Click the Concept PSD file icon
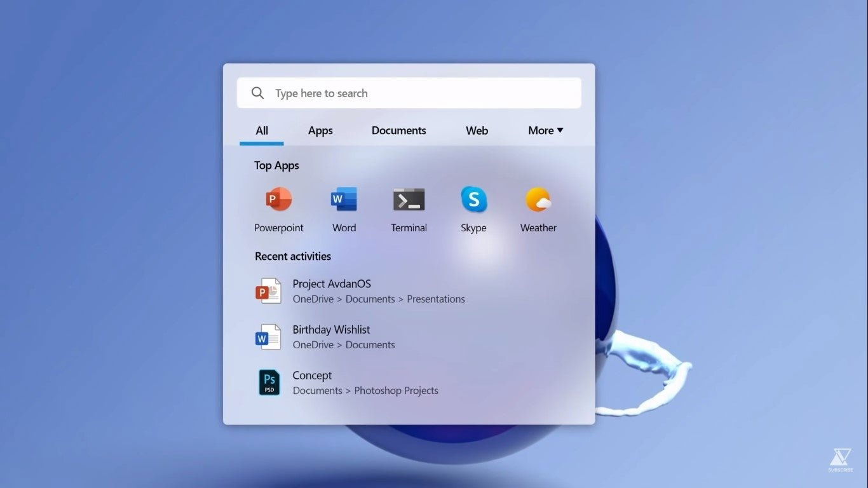Screen dimensions: 868x488 coord(269,383)
